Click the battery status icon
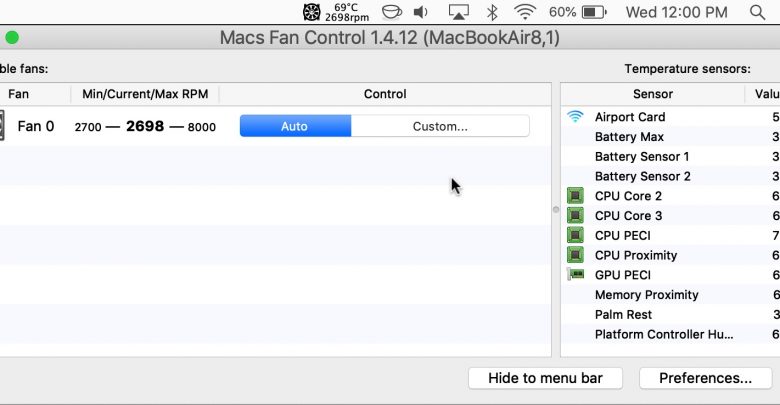The width and height of the screenshot is (780, 405). [x=594, y=12]
